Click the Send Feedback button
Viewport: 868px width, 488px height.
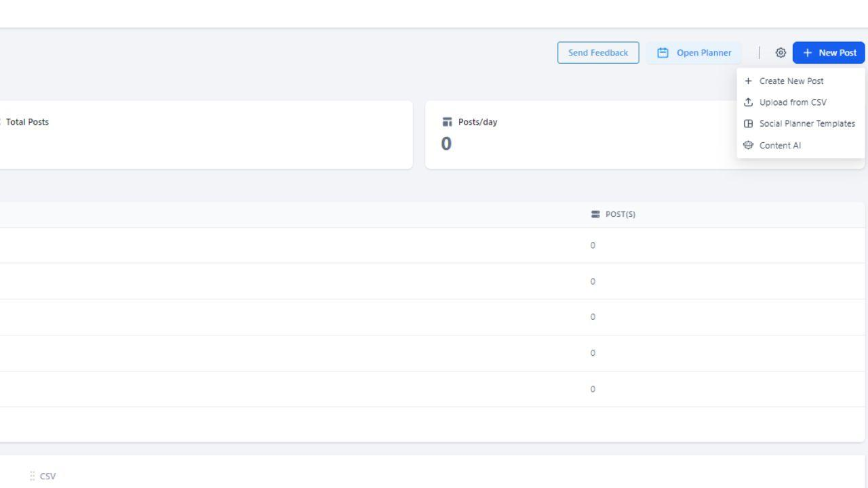click(x=598, y=53)
